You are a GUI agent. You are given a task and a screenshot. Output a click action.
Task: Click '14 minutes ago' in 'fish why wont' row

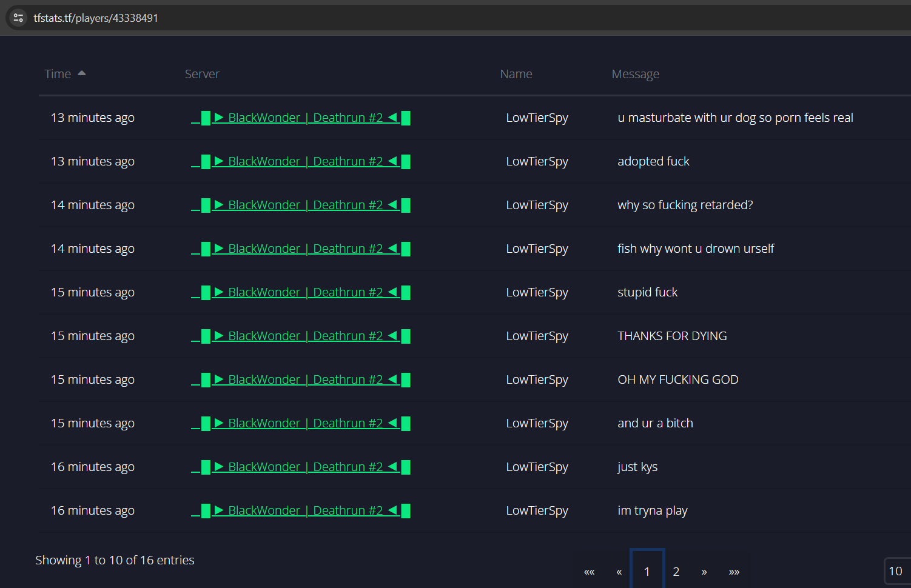(93, 249)
